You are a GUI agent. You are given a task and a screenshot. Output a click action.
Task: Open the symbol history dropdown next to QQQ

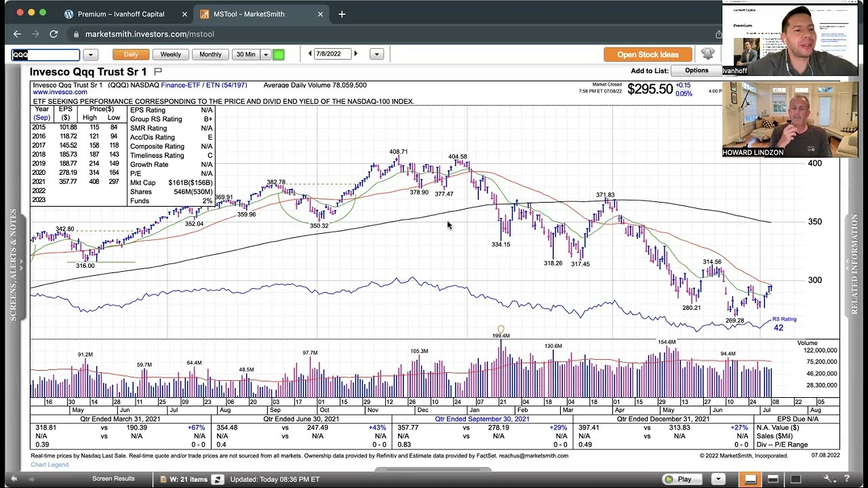tap(90, 54)
